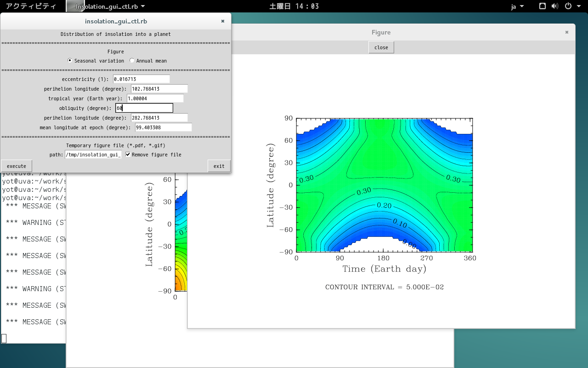Image resolution: width=588 pixels, height=368 pixels.
Task: Click the volume speaker icon
Action: (x=554, y=6)
